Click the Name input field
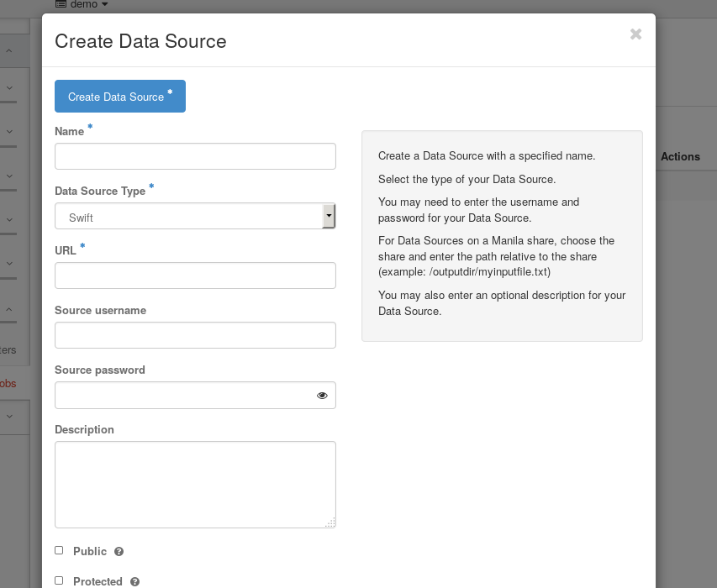This screenshot has width=717, height=588. click(x=195, y=156)
